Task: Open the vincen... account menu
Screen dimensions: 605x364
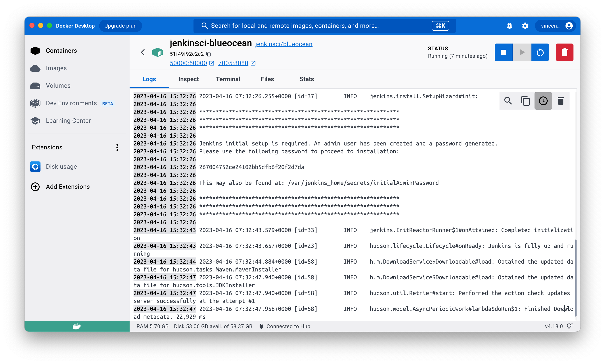Action: click(556, 26)
